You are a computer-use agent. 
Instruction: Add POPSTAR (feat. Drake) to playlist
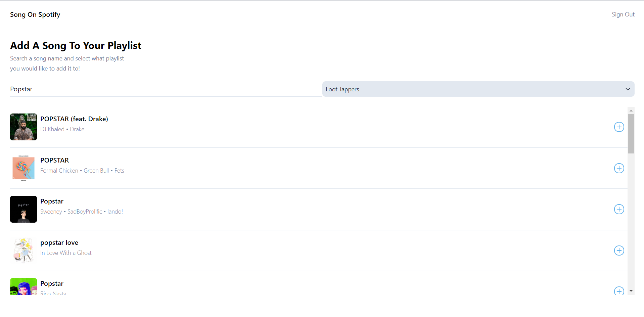[x=619, y=127]
